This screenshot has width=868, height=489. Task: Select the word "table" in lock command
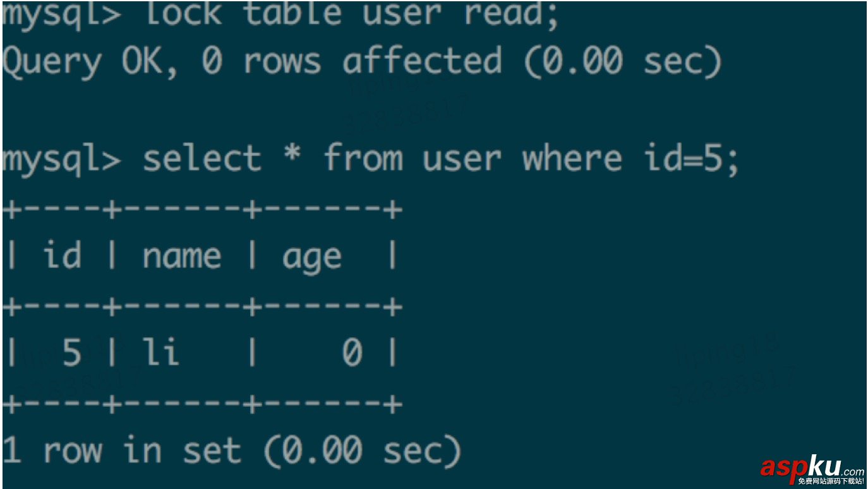coord(292,14)
